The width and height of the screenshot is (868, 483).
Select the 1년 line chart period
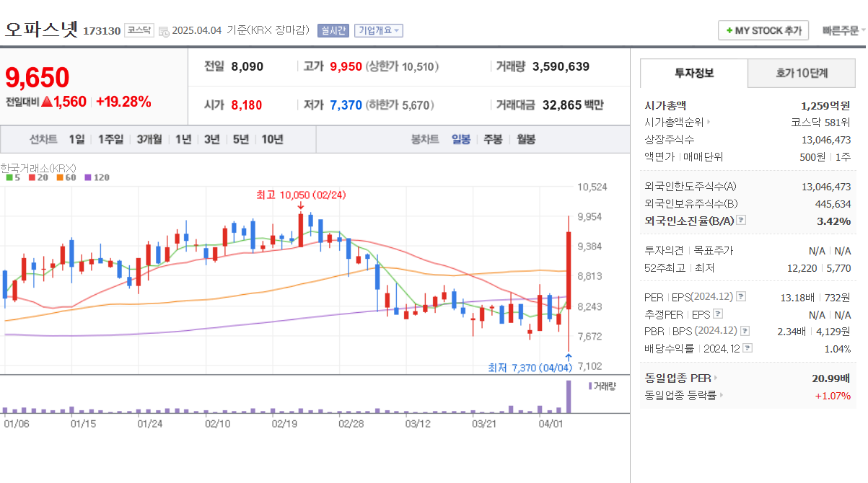183,139
